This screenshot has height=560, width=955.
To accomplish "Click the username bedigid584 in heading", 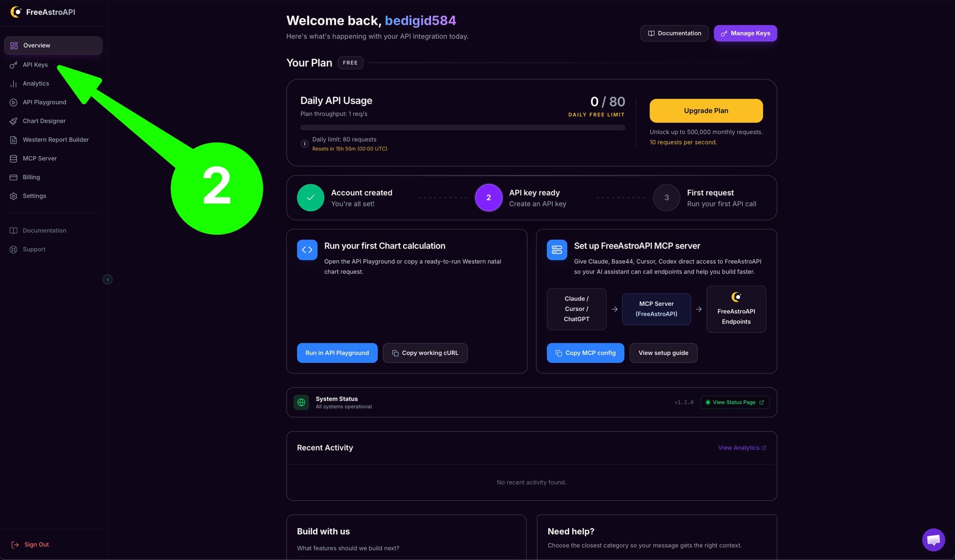I will (420, 20).
